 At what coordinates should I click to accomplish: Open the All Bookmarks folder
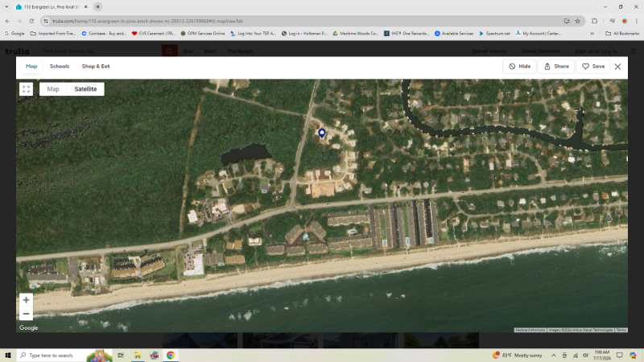tap(622, 34)
